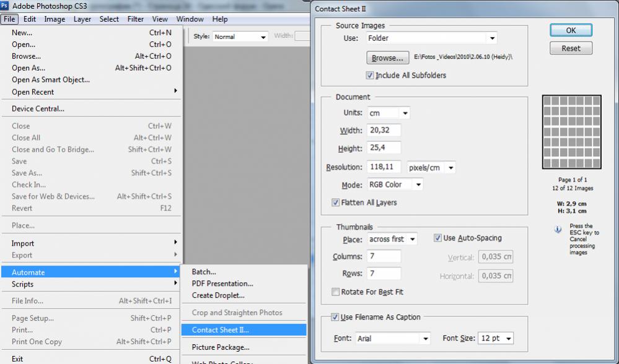The image size is (619, 364).
Task: Choose Open As Smart Object...
Action: pos(91,80)
